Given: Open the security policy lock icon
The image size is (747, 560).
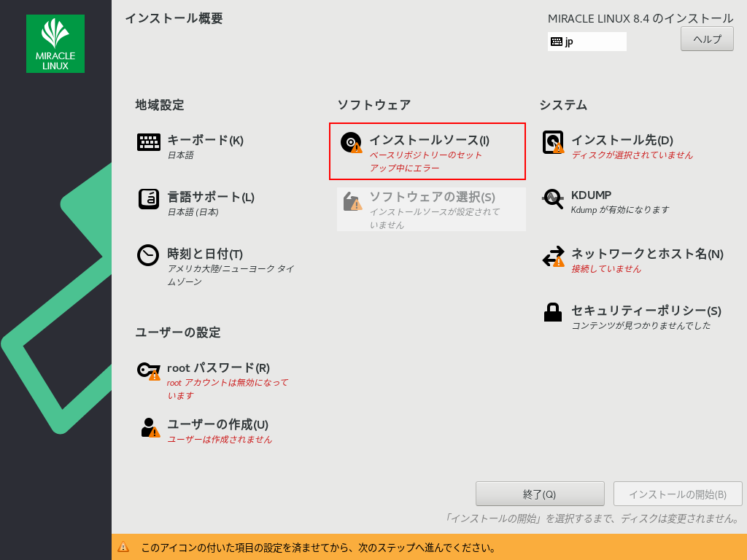Looking at the screenshot, I should [x=553, y=312].
